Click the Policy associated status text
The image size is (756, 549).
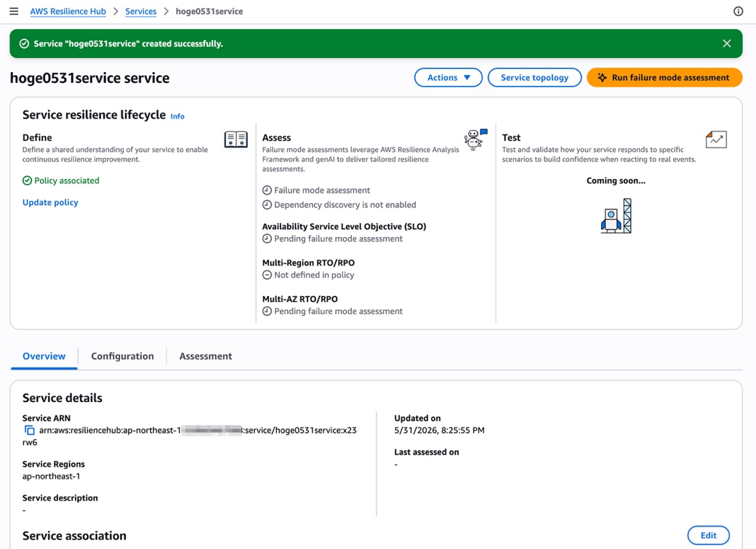[x=67, y=180]
